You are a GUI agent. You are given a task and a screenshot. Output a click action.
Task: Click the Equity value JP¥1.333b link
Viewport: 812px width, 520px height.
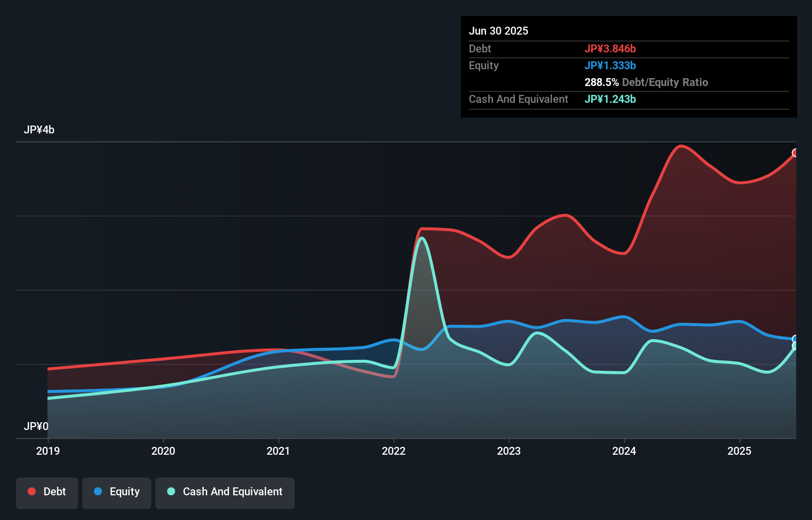pyautogui.click(x=611, y=65)
